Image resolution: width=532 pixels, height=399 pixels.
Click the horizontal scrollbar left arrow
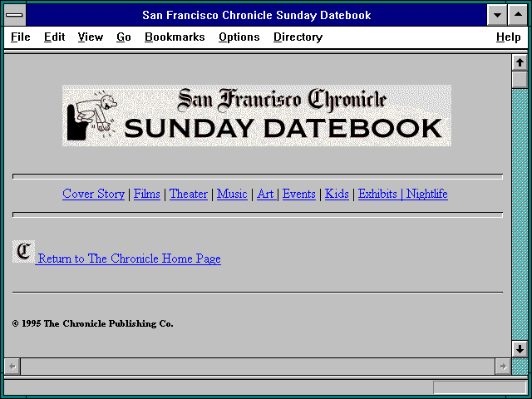12,366
